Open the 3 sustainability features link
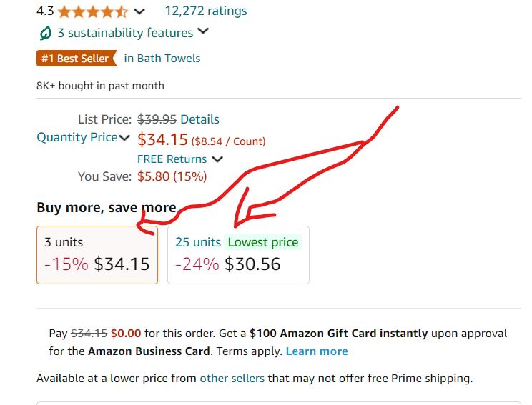 point(125,33)
